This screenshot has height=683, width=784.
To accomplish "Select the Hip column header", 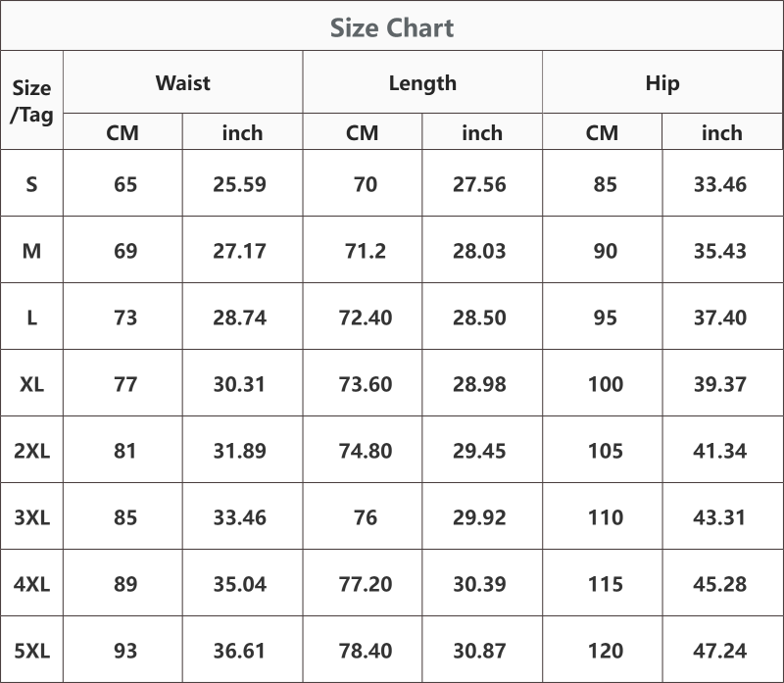I will (x=662, y=83).
